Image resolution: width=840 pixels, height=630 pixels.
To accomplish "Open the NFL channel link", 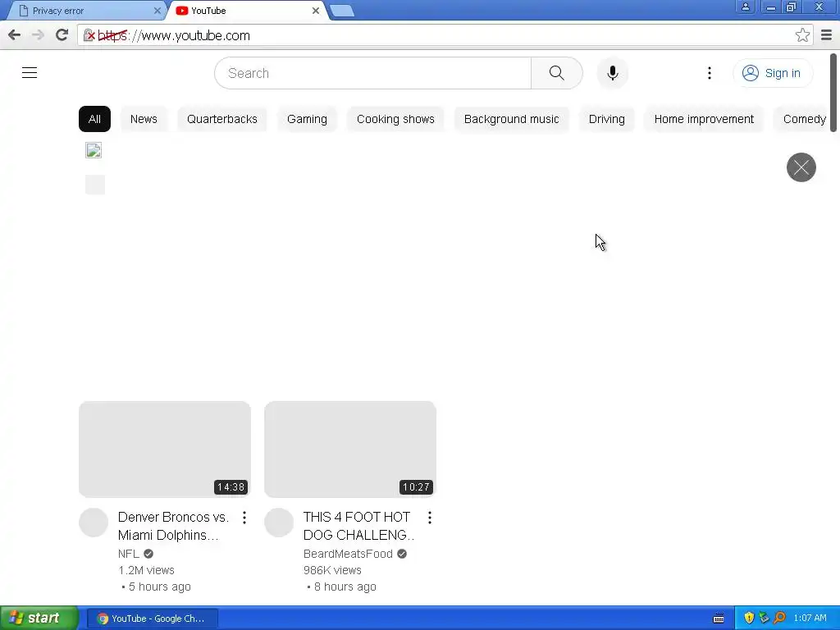I will pyautogui.click(x=129, y=554).
